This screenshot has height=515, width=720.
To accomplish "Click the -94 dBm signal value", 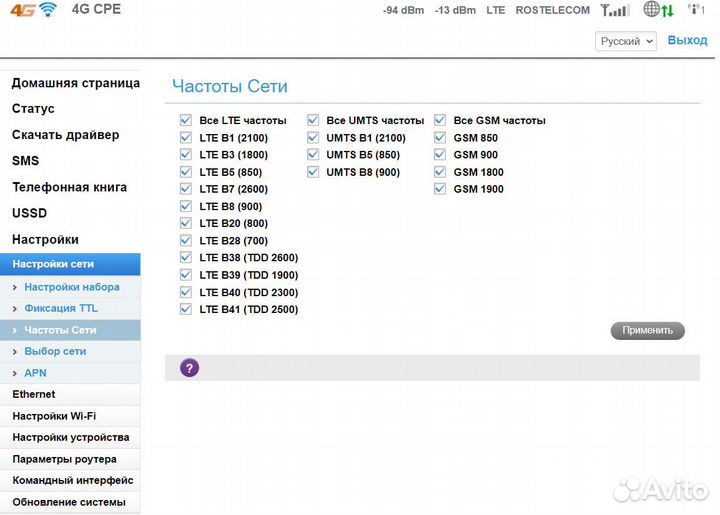I will (x=404, y=10).
